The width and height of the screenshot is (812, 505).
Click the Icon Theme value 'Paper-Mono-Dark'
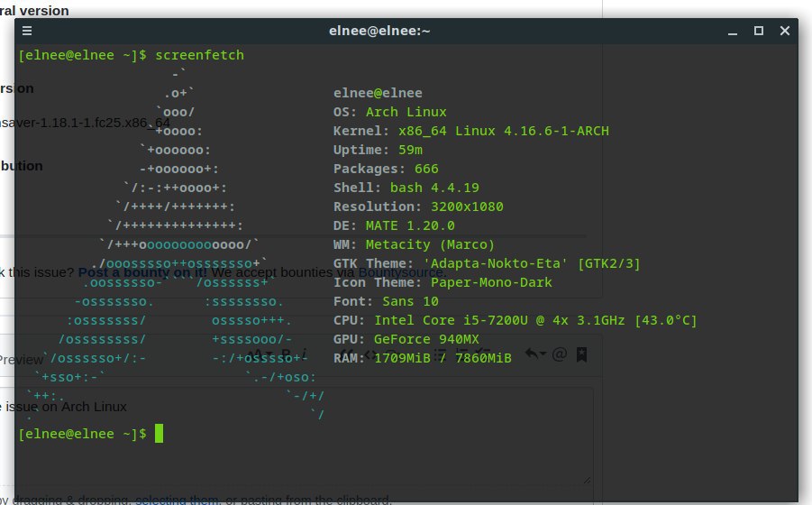(491, 282)
